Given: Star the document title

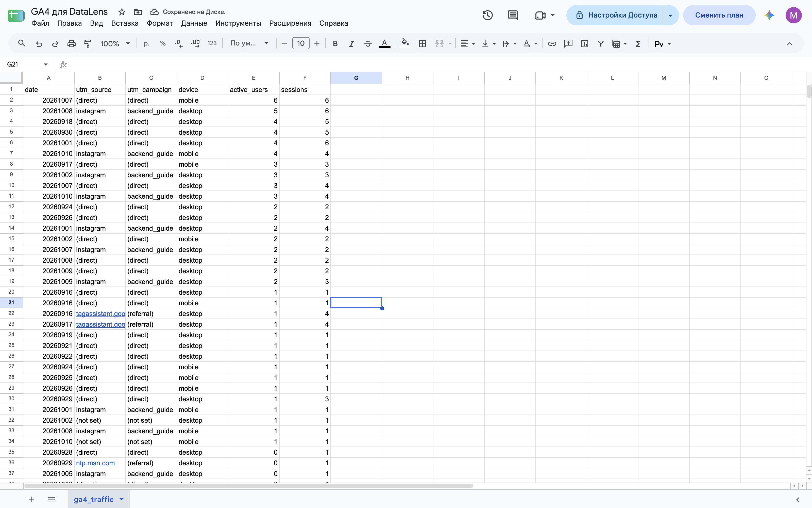Looking at the screenshot, I should coord(122,12).
